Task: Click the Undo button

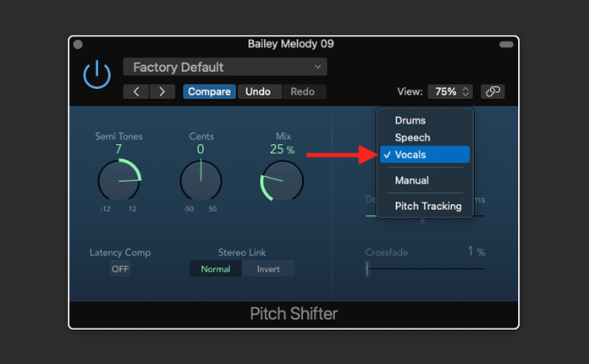Action: point(258,91)
